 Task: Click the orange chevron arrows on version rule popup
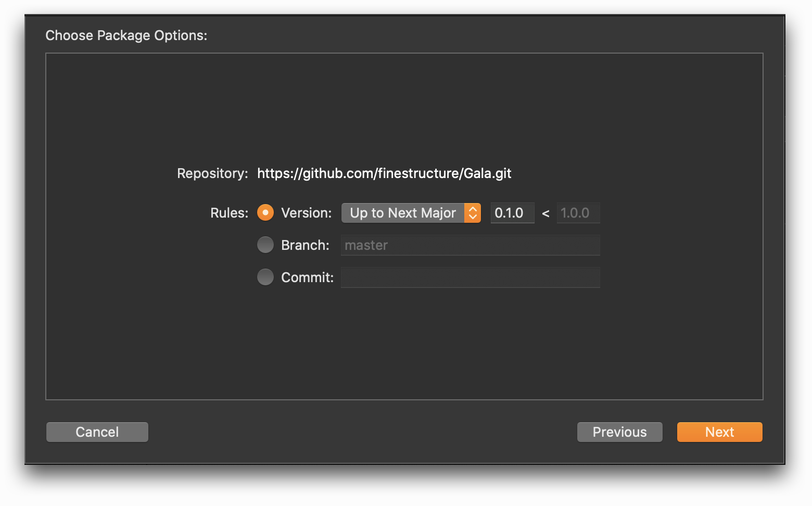pyautogui.click(x=473, y=213)
